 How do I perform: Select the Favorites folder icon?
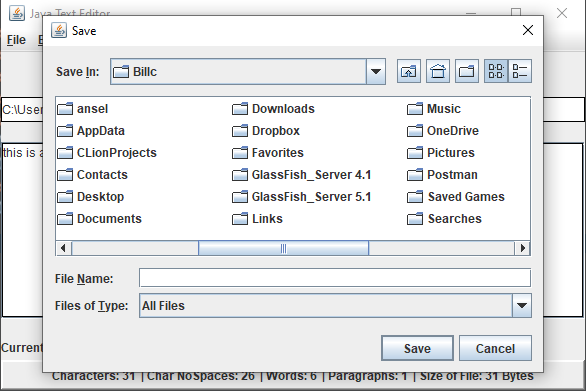click(x=240, y=153)
